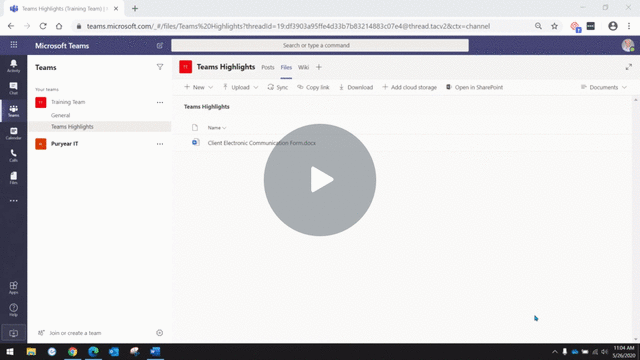
Task: Expand the tab to full screen
Action: coord(629,67)
